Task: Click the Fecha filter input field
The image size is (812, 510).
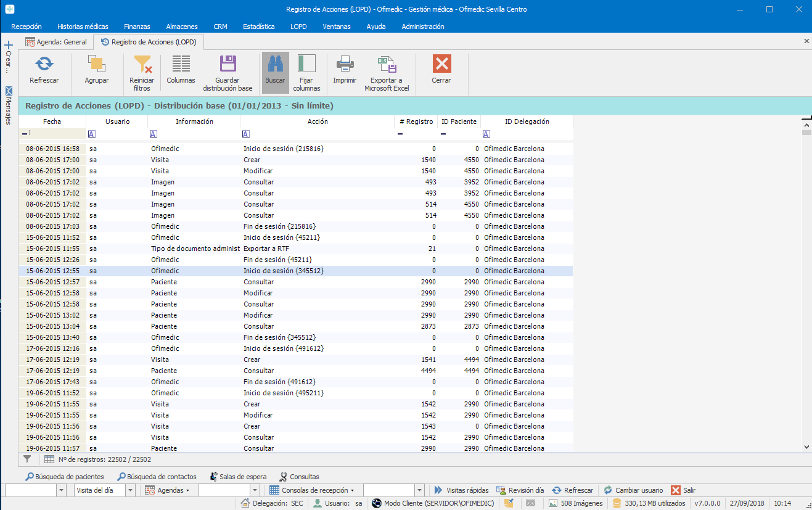Action: pyautogui.click(x=55, y=134)
